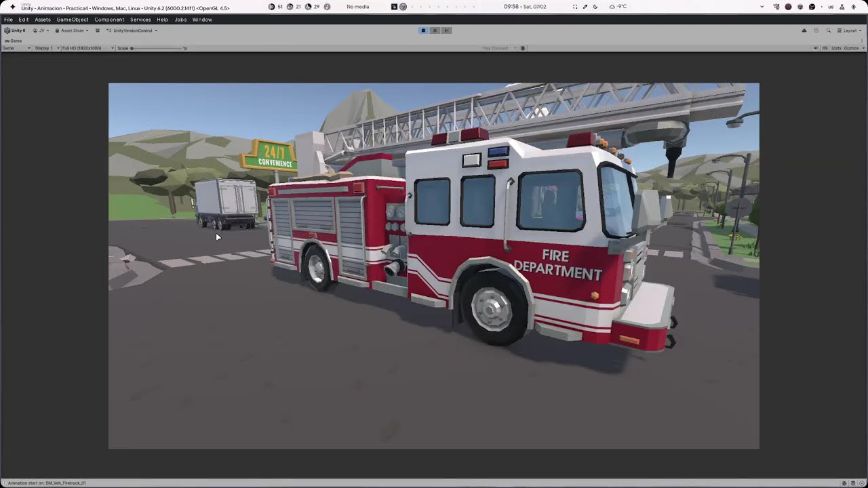The image size is (868, 488).
Task: Click the Bluetooth tray icon
Action: [x=854, y=7]
